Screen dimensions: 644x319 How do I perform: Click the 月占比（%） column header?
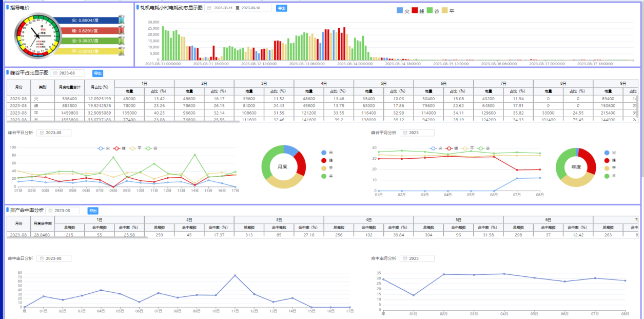[x=99, y=87]
